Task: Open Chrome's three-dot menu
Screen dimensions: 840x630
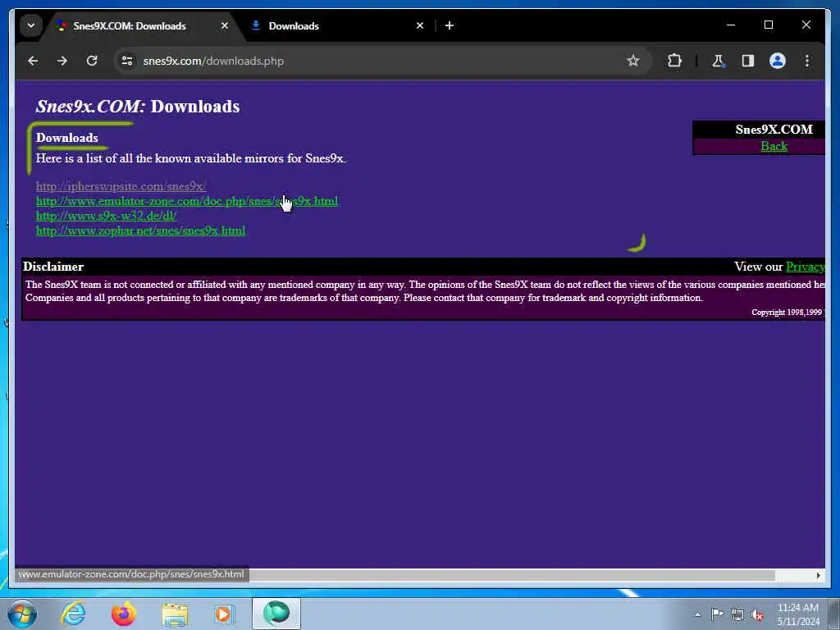Action: (807, 61)
